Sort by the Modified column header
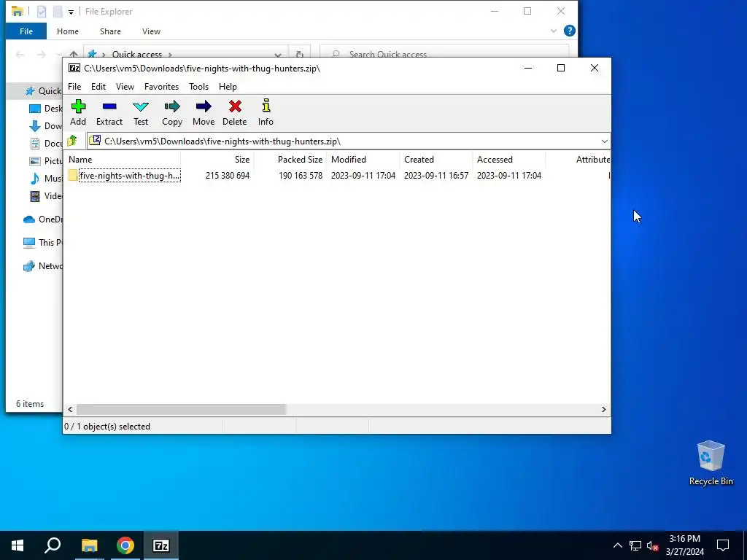Viewport: 747px width, 560px height. [x=363, y=160]
